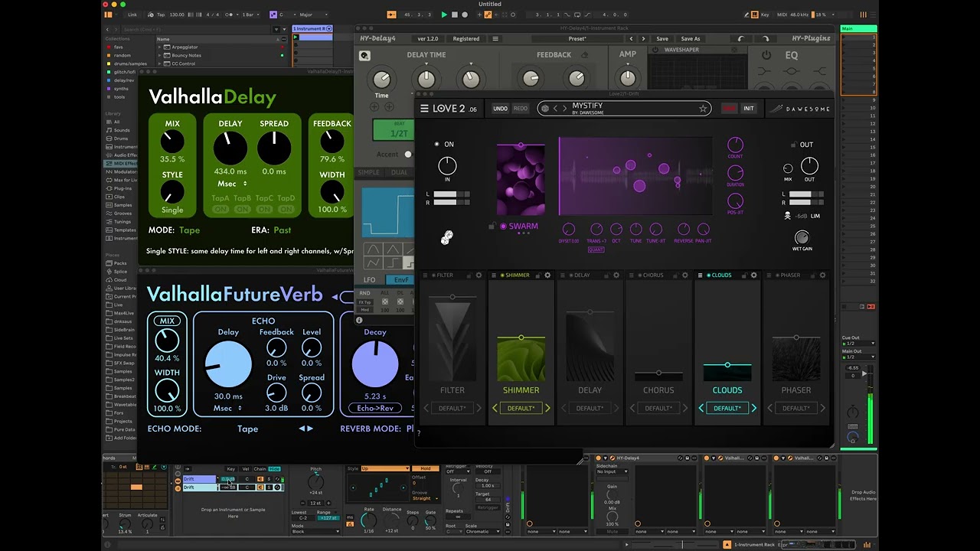The image size is (980, 551).
Task: Toggle the SWARM engine on/off
Action: coord(503,227)
